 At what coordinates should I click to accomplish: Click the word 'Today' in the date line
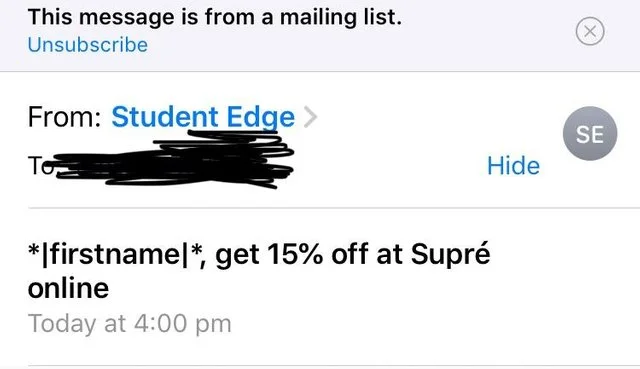pyautogui.click(x=63, y=324)
